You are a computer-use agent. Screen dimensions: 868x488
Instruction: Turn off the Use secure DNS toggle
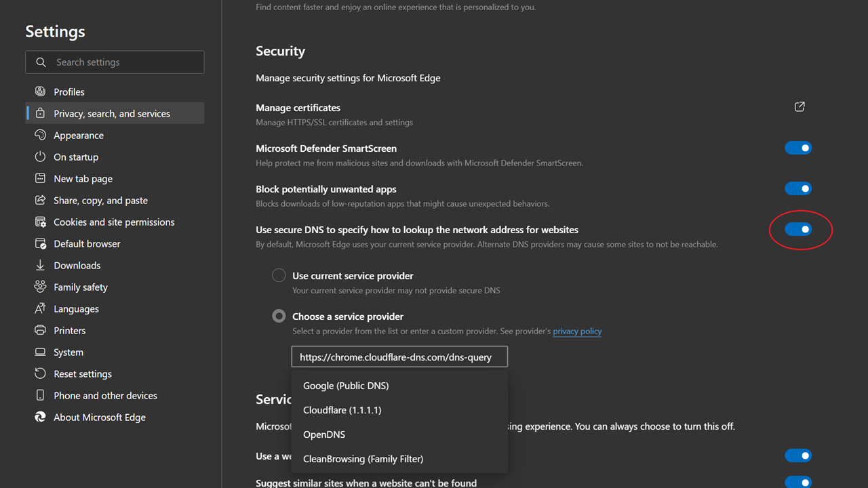point(798,229)
